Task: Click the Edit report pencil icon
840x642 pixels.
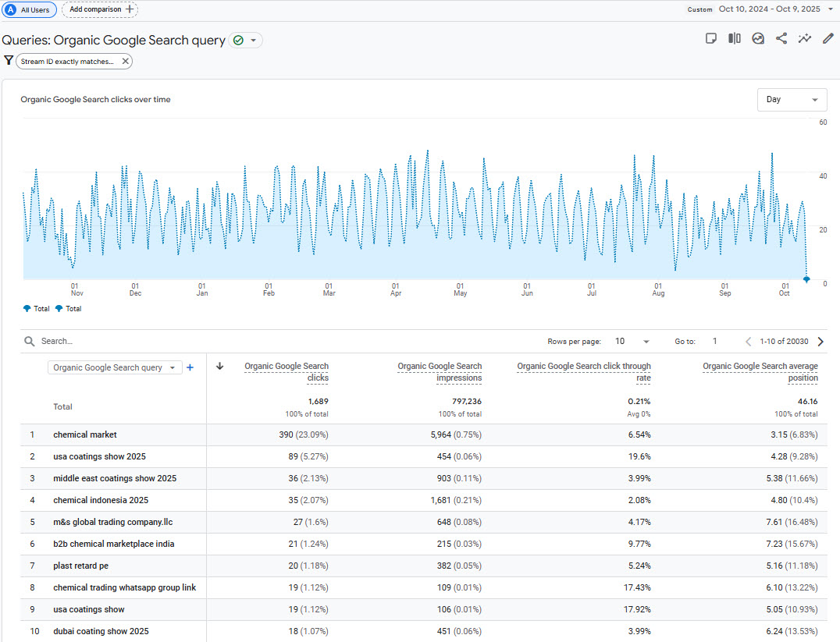Action: [828, 37]
